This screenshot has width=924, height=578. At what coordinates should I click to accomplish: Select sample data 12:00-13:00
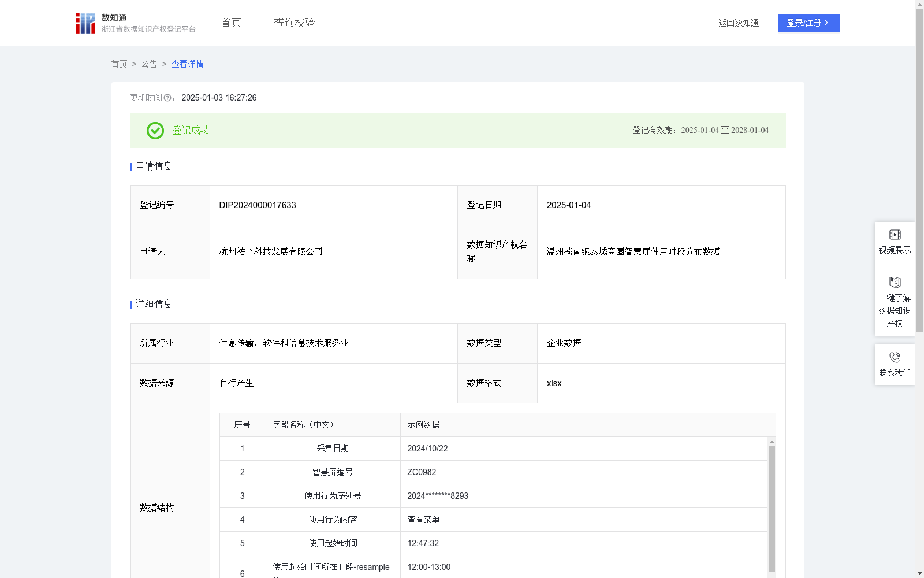pos(429,567)
